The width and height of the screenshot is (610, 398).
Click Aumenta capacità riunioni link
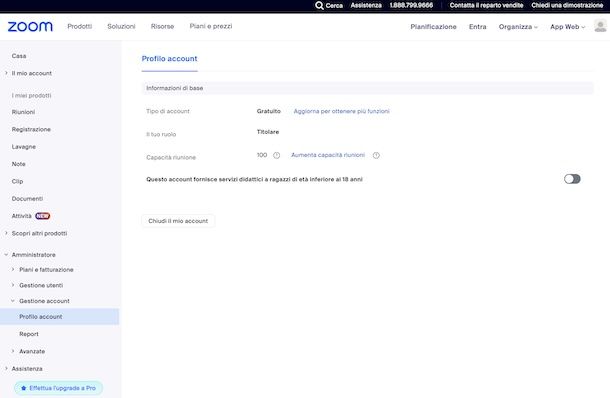pyautogui.click(x=328, y=155)
